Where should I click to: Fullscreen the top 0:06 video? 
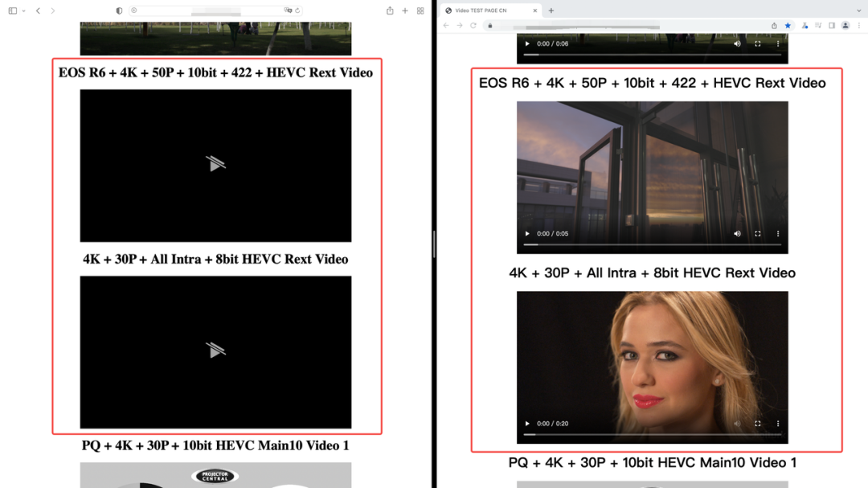(x=758, y=43)
